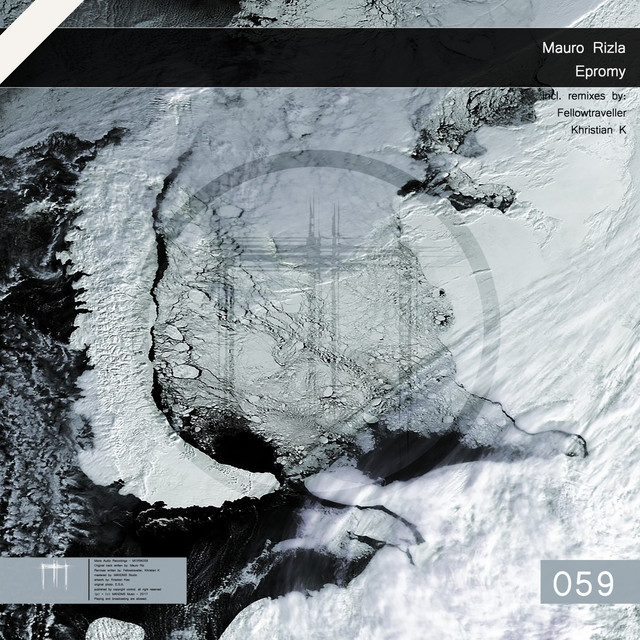Click the fractured ice inside the circular emblem

[x=300, y=330]
